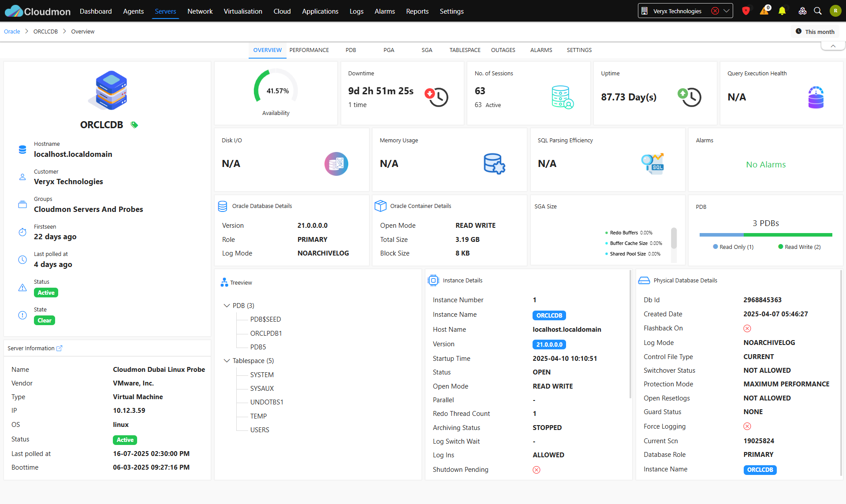Open the orange warning alerts icon
This screenshot has width=846, height=504.
(764, 11)
